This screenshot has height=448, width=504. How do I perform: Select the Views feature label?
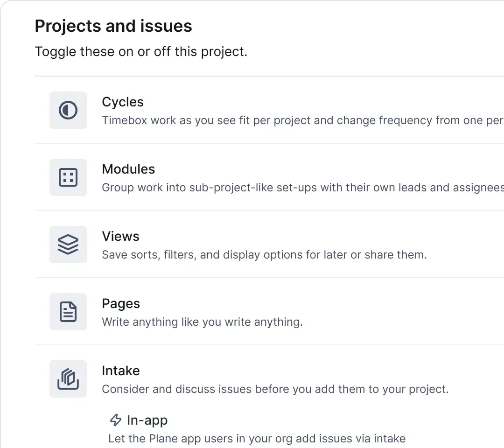click(120, 236)
